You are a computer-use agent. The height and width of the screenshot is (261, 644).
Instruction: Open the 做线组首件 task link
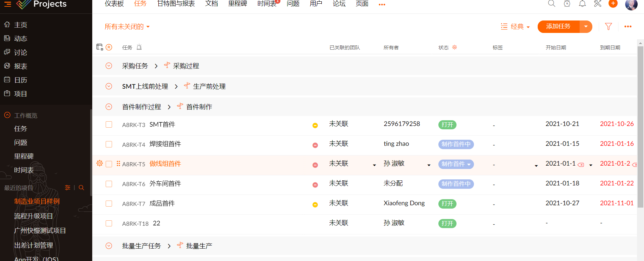pyautogui.click(x=165, y=164)
